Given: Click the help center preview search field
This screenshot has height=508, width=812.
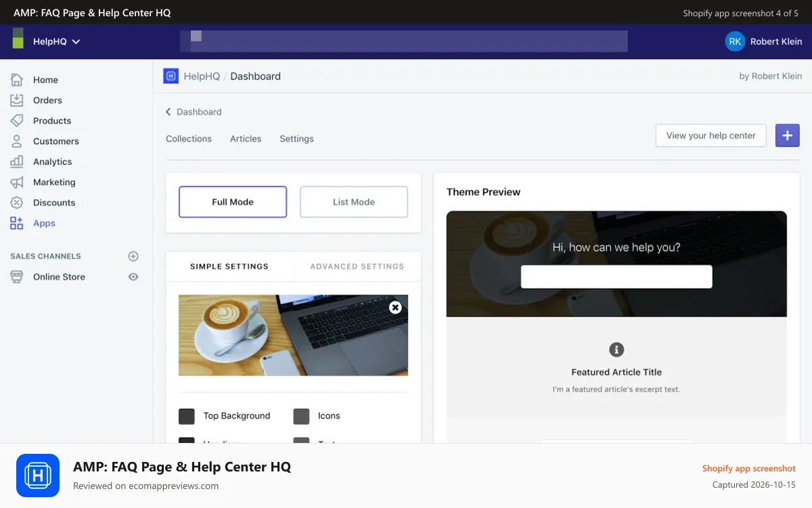Looking at the screenshot, I should pyautogui.click(x=616, y=277).
